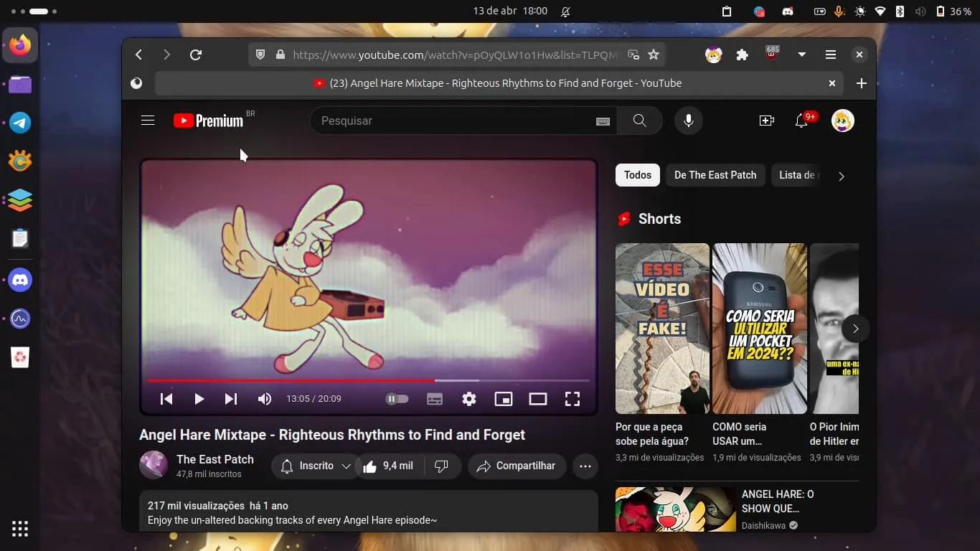Go to the YouTube Premium home logo
980x551 pixels.
pos(209,121)
